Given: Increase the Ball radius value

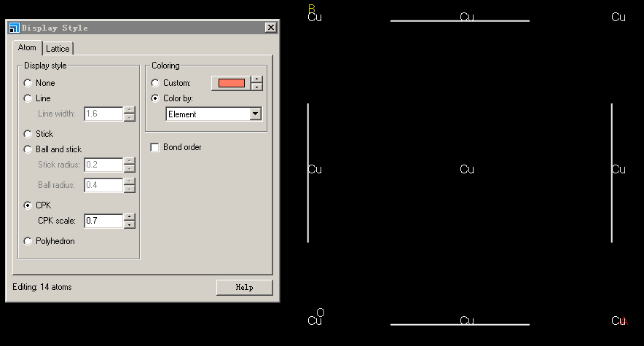Looking at the screenshot, I should [x=130, y=181].
